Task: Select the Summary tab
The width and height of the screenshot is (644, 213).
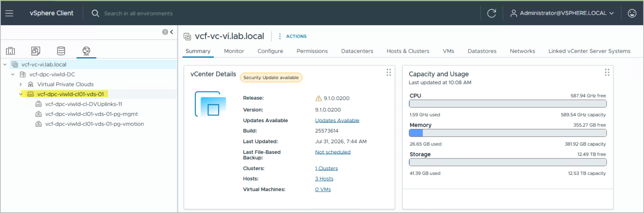Action: [x=198, y=51]
